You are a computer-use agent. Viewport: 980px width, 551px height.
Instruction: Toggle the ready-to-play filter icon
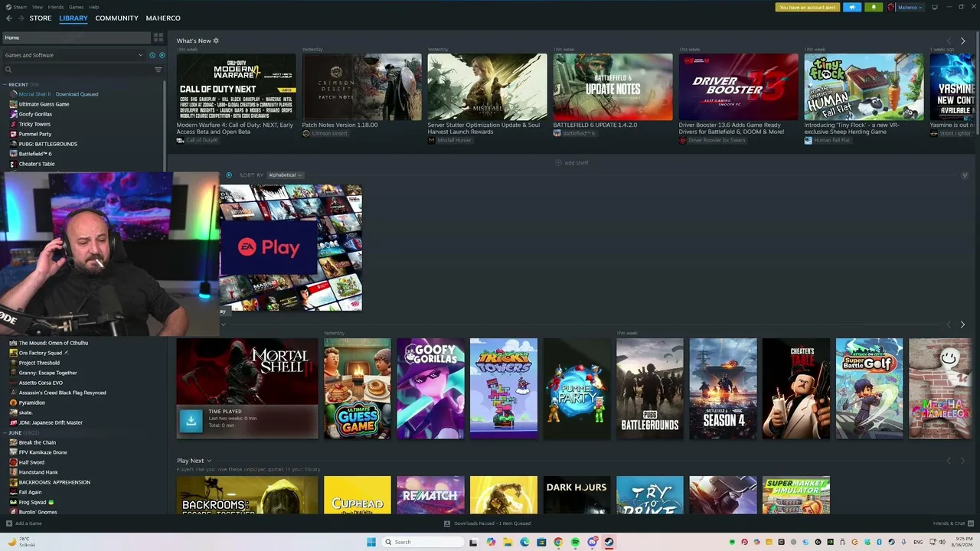(162, 55)
